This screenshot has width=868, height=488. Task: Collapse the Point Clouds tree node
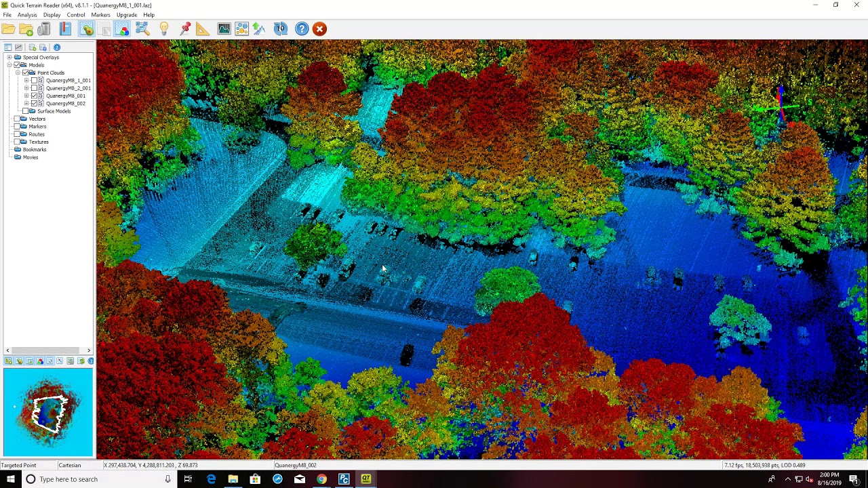(x=18, y=73)
